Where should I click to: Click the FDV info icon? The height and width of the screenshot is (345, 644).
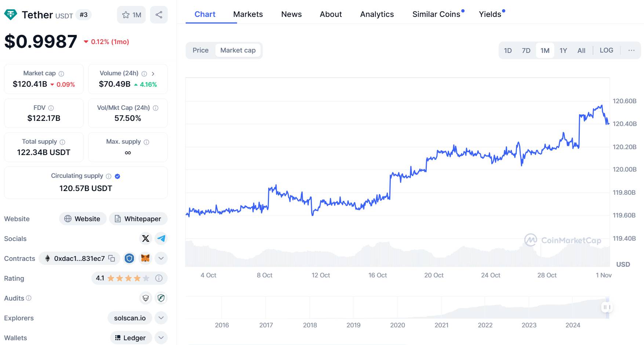[51, 108]
